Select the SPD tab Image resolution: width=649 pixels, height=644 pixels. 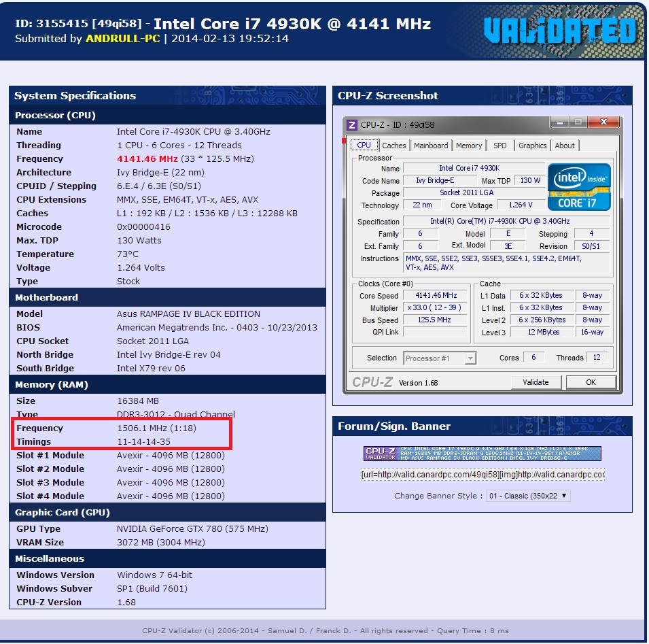pyautogui.click(x=500, y=146)
